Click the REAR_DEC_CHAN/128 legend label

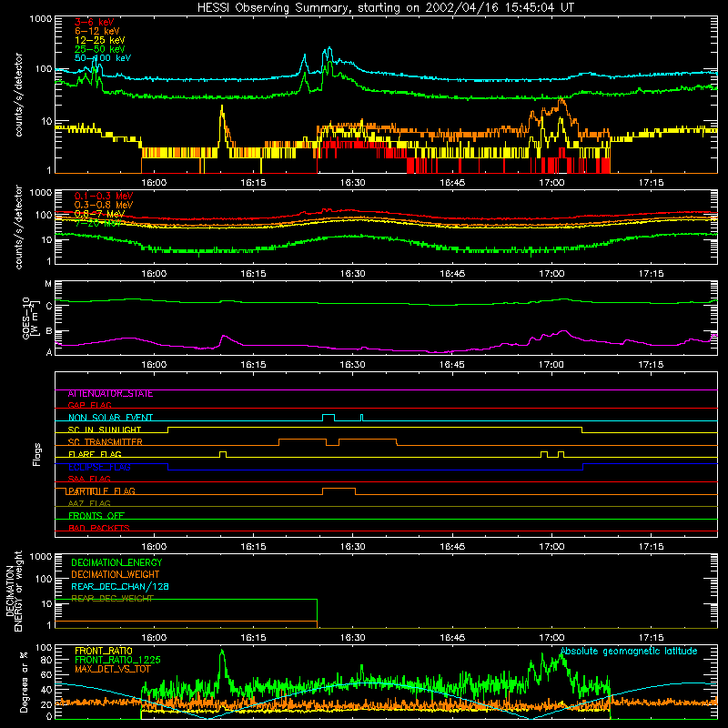(120, 587)
